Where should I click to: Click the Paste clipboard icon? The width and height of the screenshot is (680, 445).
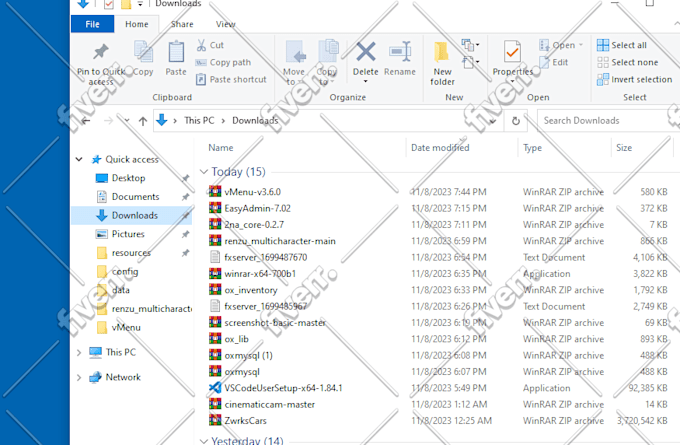point(176,52)
